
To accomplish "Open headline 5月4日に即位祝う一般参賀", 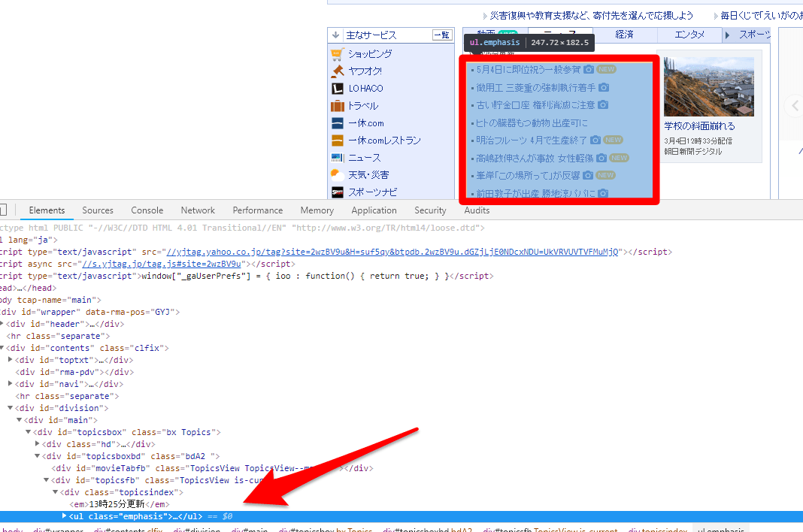I will click(529, 70).
